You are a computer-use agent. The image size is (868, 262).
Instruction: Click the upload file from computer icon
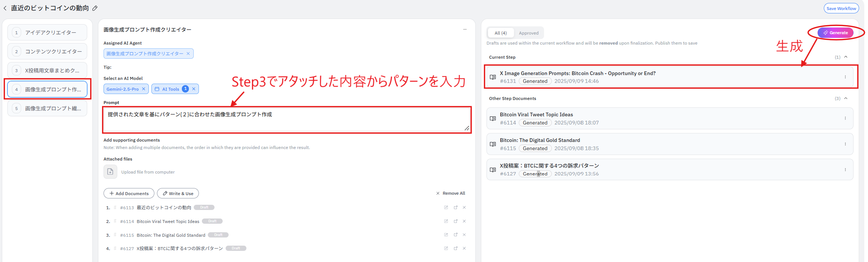tap(110, 172)
